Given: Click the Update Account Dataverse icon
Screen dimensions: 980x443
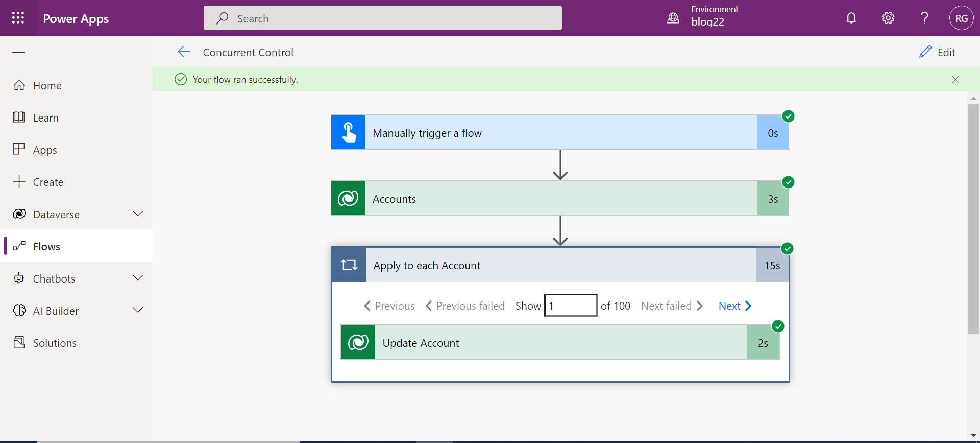Looking at the screenshot, I should (358, 342).
